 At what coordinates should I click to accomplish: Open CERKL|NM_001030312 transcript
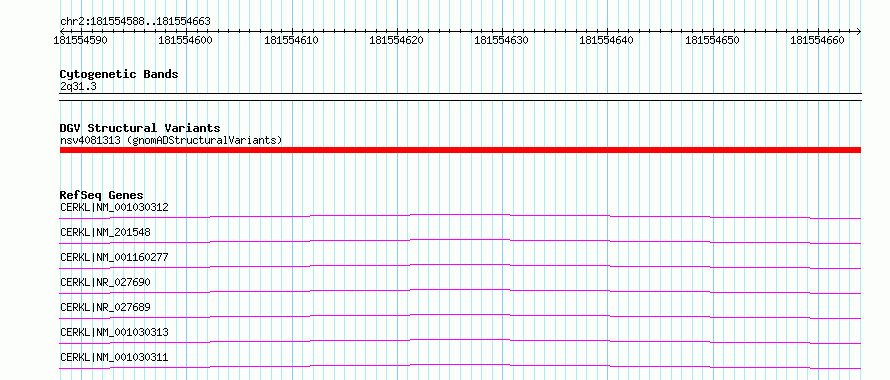(114, 207)
